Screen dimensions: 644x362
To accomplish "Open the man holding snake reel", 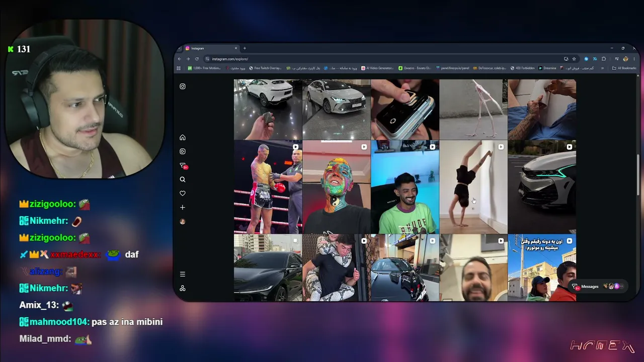I will click(336, 268).
